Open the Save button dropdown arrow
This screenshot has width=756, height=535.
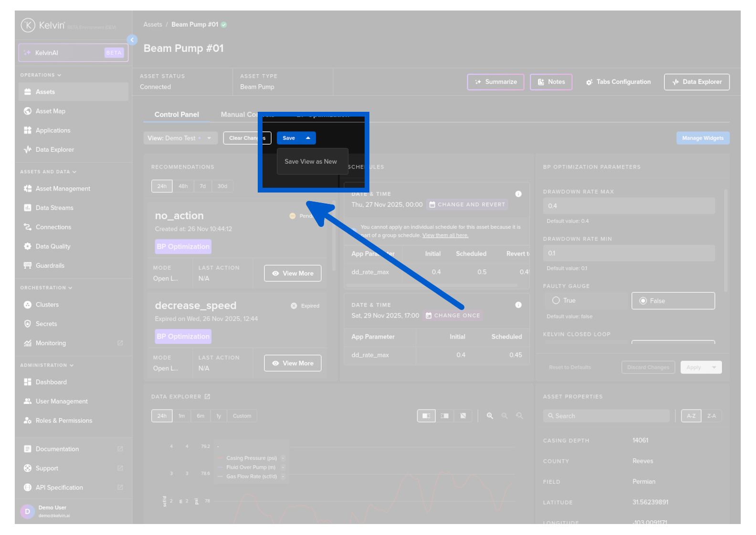[308, 138]
